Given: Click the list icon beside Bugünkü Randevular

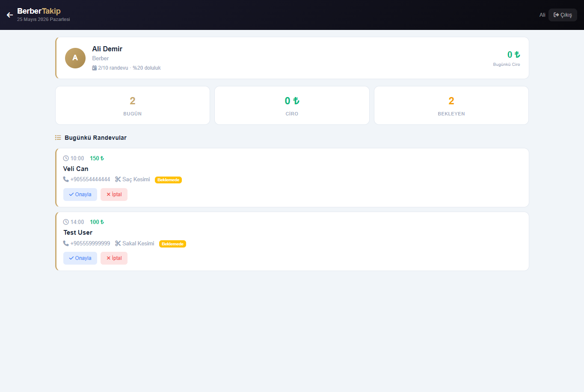Looking at the screenshot, I should 58,138.
